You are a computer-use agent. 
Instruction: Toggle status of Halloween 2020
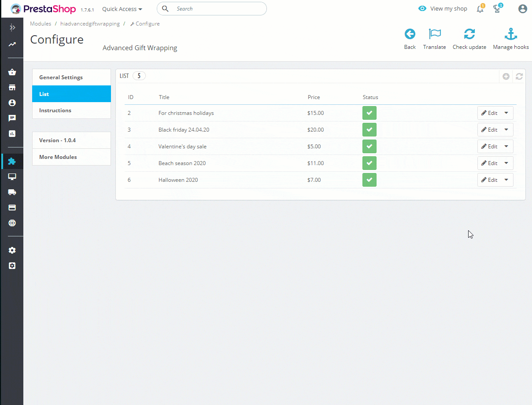[x=369, y=180]
